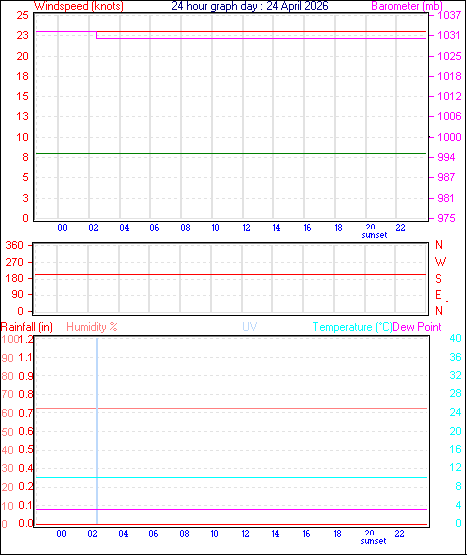Viewport: 467px width, 559px height.
Task: Select the 23 value on the windspeed axis
Action: coord(22,35)
